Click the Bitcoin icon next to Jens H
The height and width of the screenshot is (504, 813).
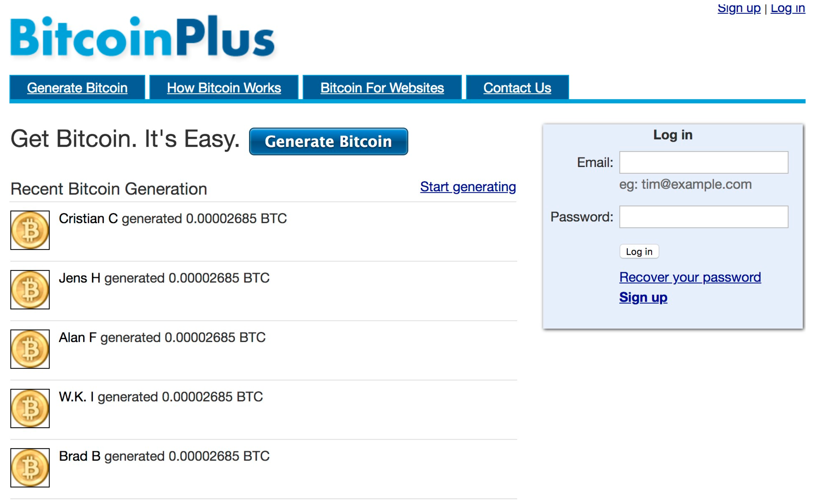click(29, 289)
